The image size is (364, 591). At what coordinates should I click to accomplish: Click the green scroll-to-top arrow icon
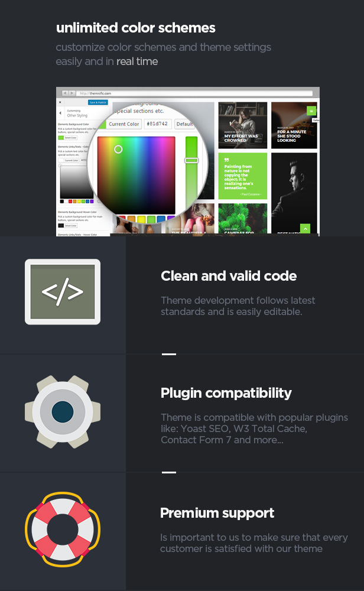coord(305,228)
